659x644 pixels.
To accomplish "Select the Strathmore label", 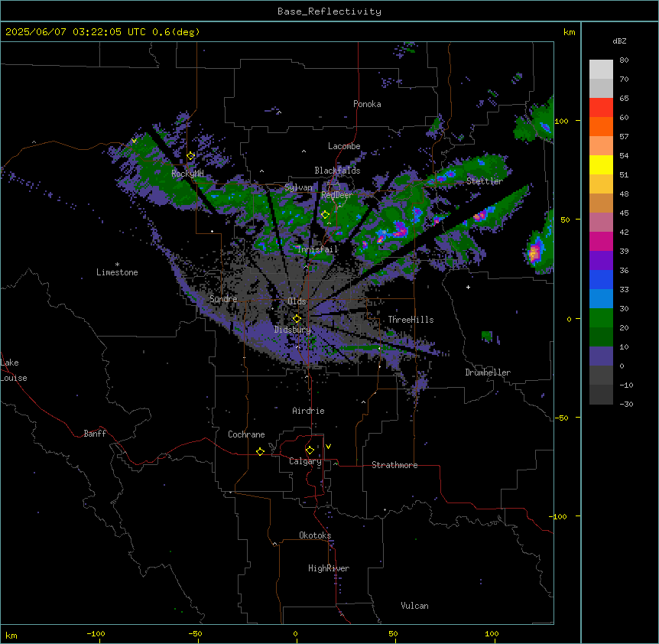I will (394, 465).
